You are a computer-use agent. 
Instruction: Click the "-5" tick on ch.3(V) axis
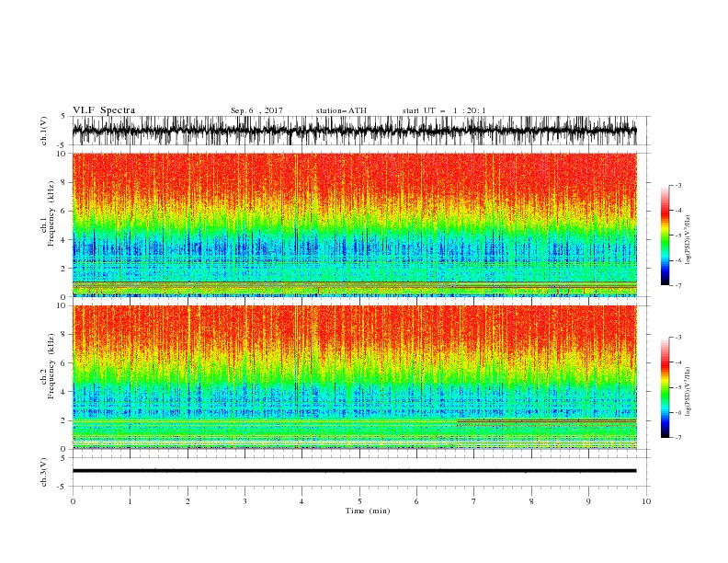click(x=62, y=487)
